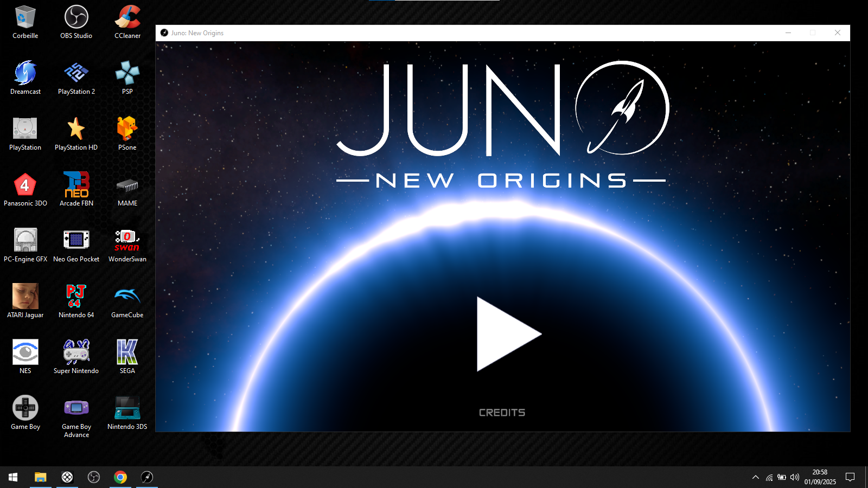Open the volume control tray icon
This screenshot has width=868, height=488.
click(x=795, y=477)
